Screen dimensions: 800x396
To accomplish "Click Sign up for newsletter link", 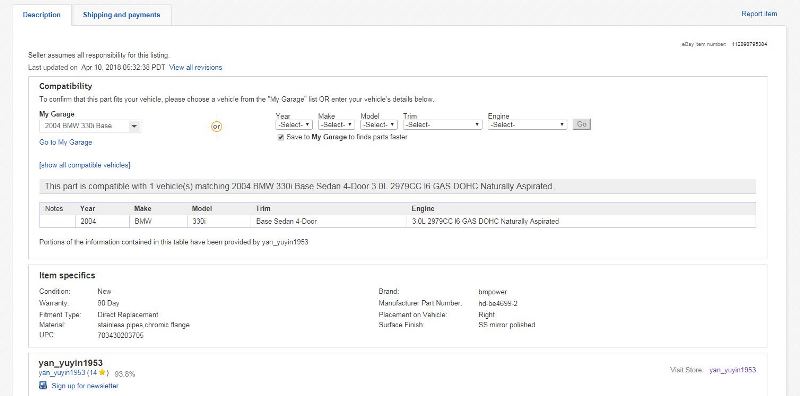I will click(x=85, y=386).
